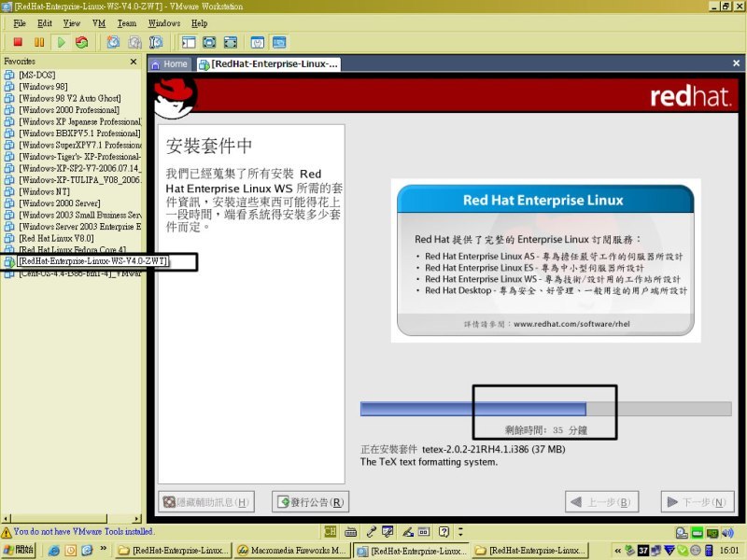747x560 pixels.
Task: Select [Windows-XP-SP2-V7-2006.07.14] favorite
Action: (80, 168)
